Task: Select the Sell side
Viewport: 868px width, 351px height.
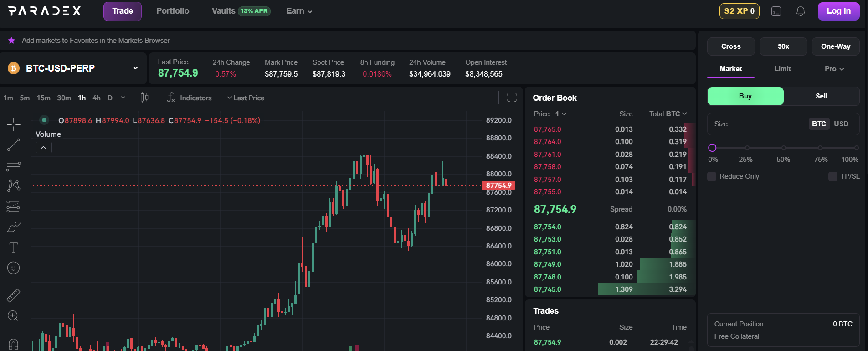Action: pos(822,96)
